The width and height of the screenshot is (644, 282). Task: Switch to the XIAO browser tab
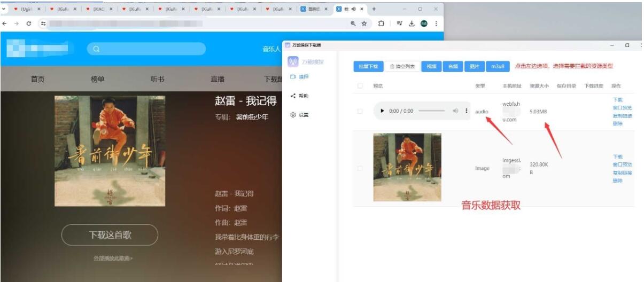coord(99,9)
